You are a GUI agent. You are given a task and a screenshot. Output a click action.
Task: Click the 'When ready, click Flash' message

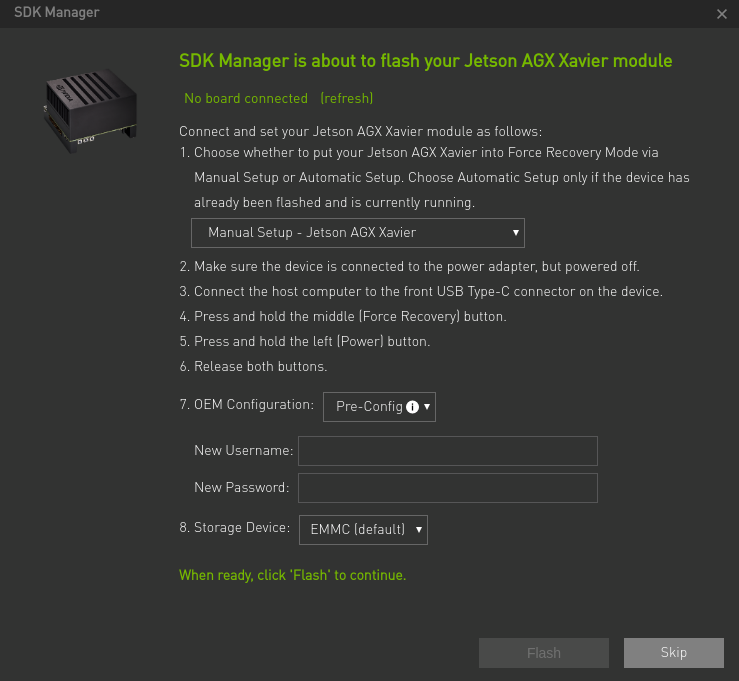[x=292, y=575]
